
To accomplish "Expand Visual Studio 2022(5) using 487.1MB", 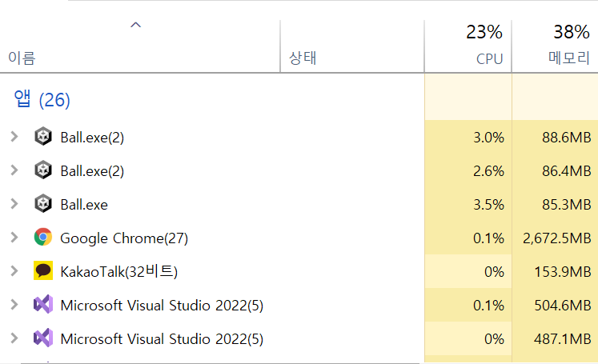I will pyautogui.click(x=14, y=338).
